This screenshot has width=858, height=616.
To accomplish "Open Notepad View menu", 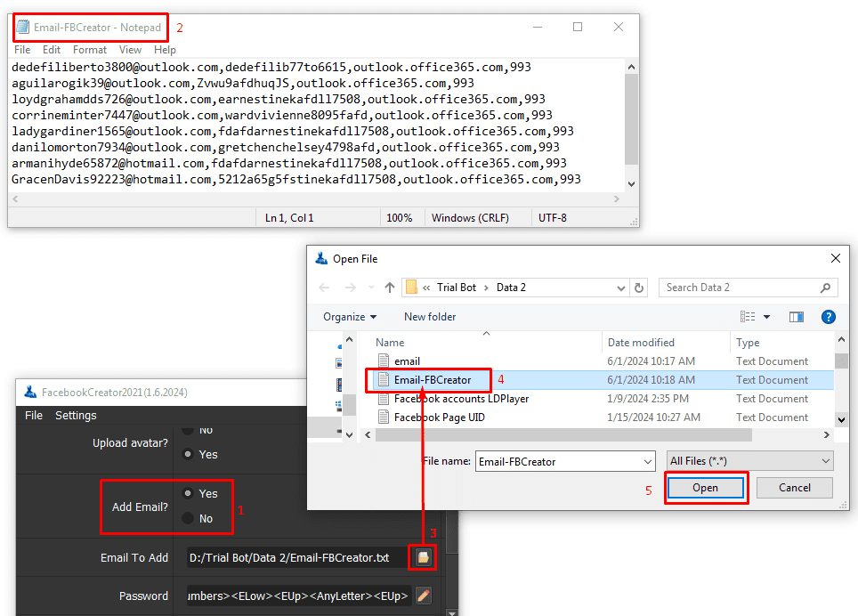I will pos(130,50).
